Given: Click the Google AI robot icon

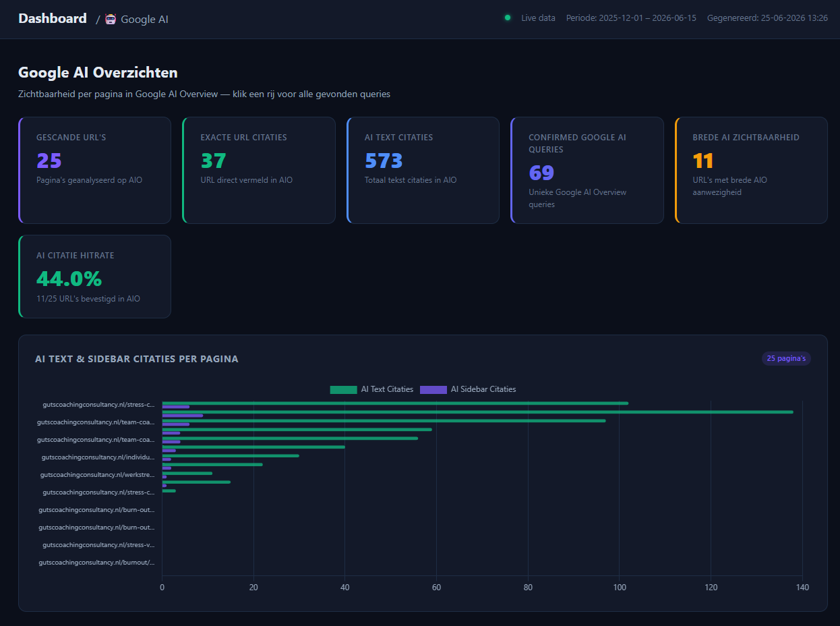Looking at the screenshot, I should [x=111, y=19].
